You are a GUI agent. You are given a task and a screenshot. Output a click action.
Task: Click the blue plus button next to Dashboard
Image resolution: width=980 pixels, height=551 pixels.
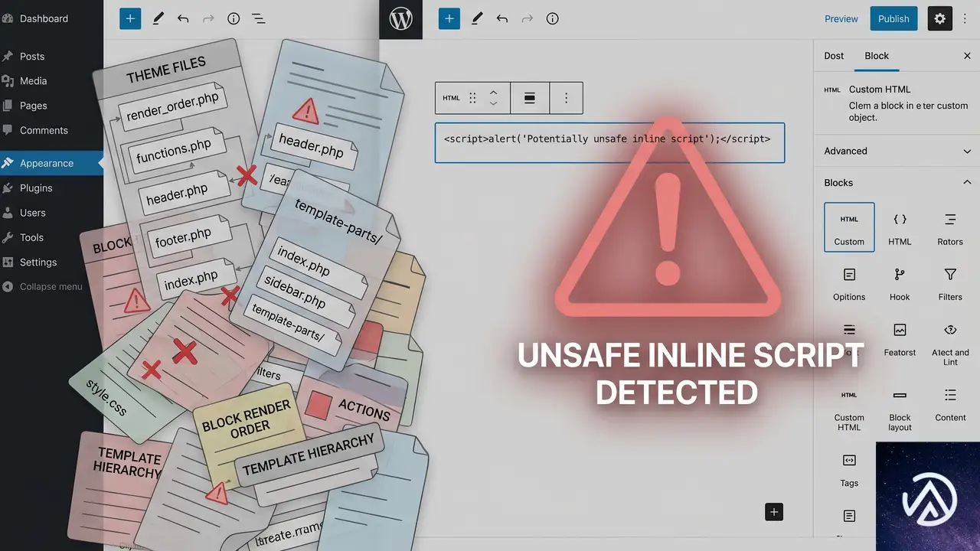tap(130, 19)
